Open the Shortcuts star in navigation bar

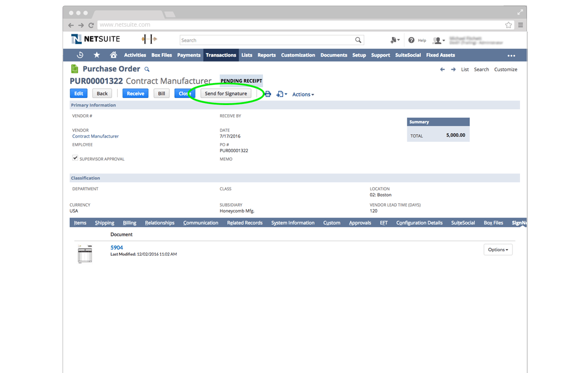coord(97,55)
